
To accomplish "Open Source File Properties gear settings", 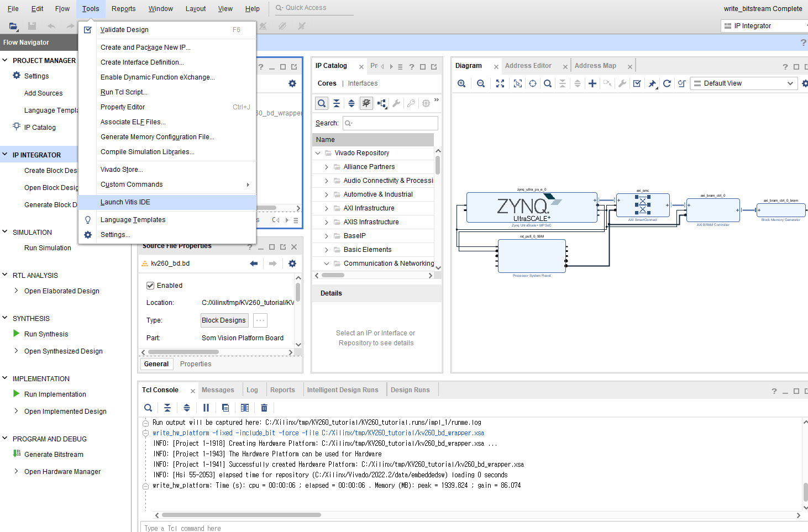I will (292, 264).
